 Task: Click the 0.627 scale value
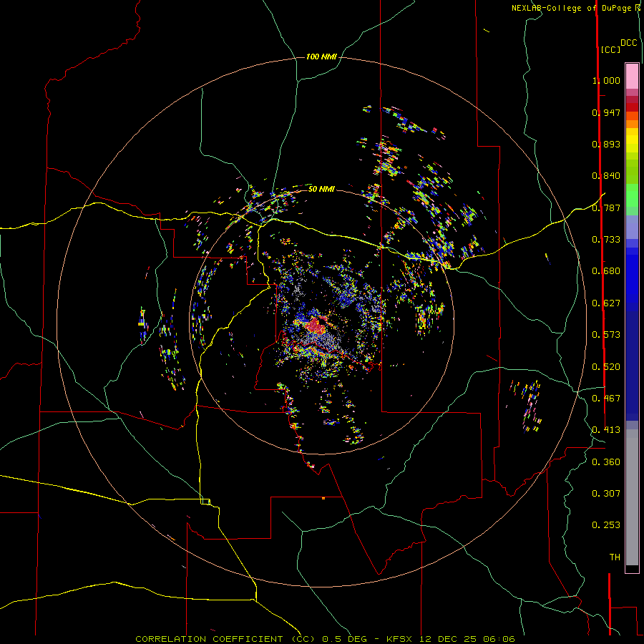tap(606, 303)
